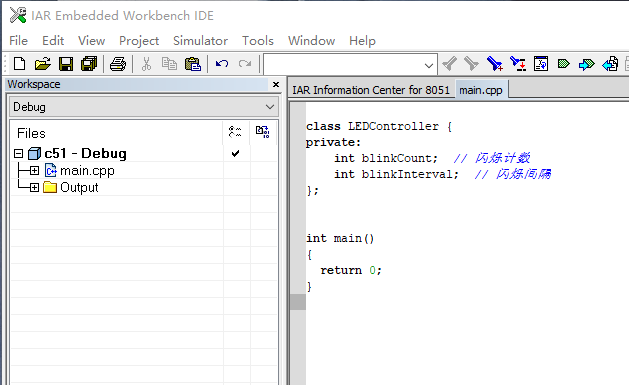629x385 pixels.
Task: Click the Go To Line toolbar icon
Action: [541, 64]
